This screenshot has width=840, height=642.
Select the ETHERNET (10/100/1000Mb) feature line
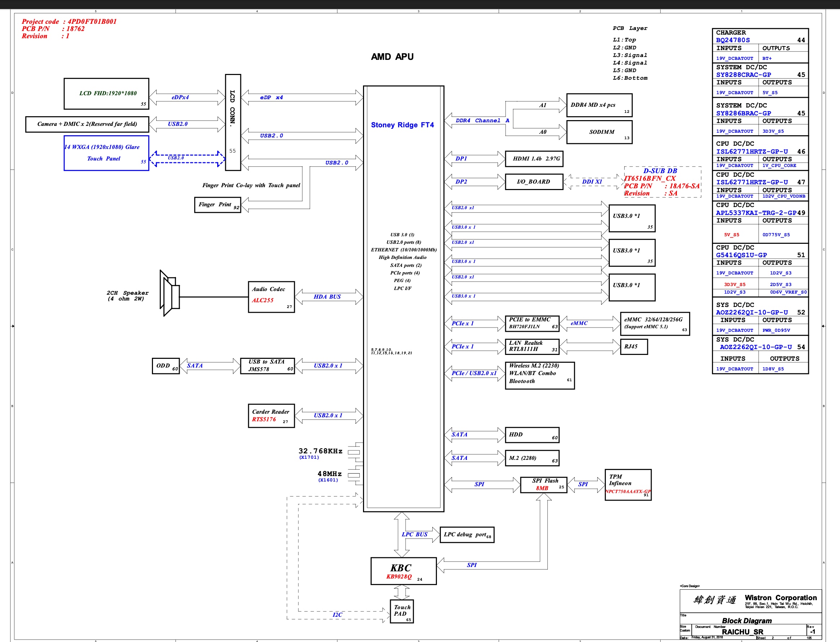pos(403,250)
